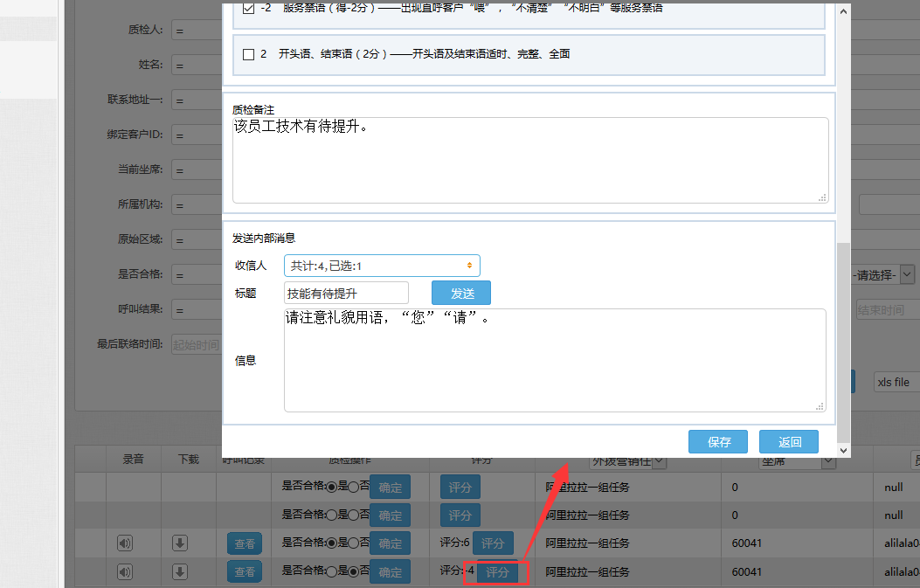This screenshot has width=920, height=588.
Task: Uncheck the 服务禁语 (-2) checkbox
Action: tap(249, 9)
